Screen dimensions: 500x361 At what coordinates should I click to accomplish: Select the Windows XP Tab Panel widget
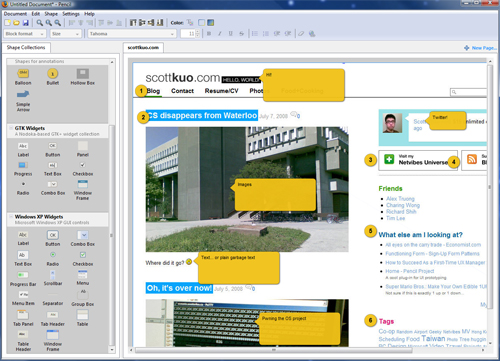coord(23,318)
